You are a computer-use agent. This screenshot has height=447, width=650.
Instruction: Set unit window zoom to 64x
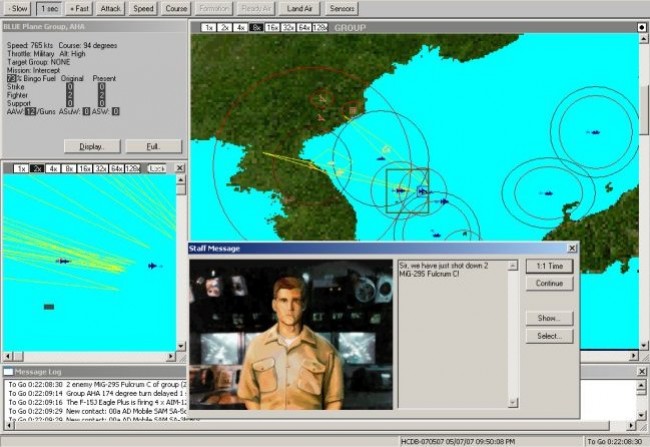point(116,168)
